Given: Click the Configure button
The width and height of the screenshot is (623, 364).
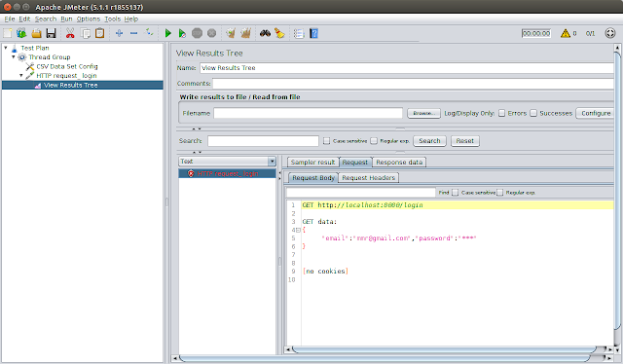Looking at the screenshot, I should [596, 113].
